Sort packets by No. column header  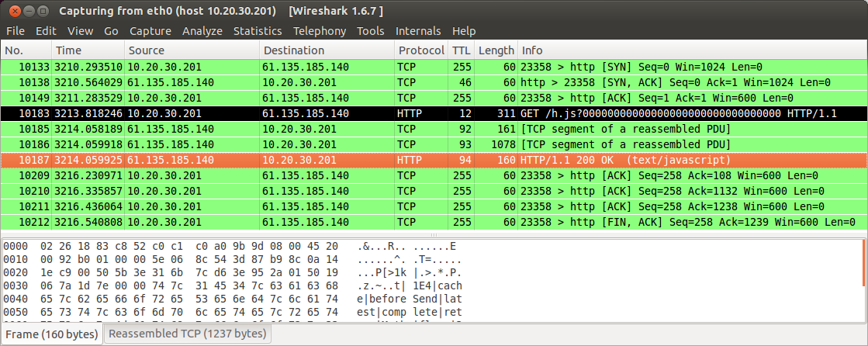(x=26, y=50)
